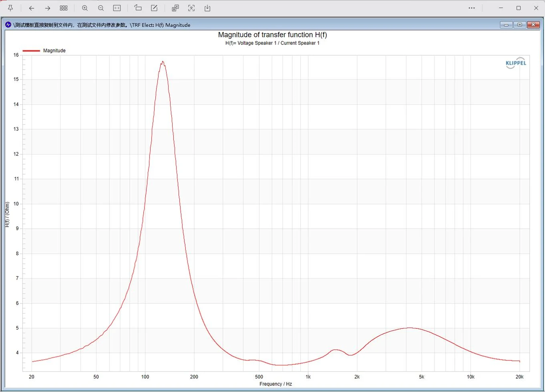
Task: Select the Magnitude legend label
Action: 54,51
